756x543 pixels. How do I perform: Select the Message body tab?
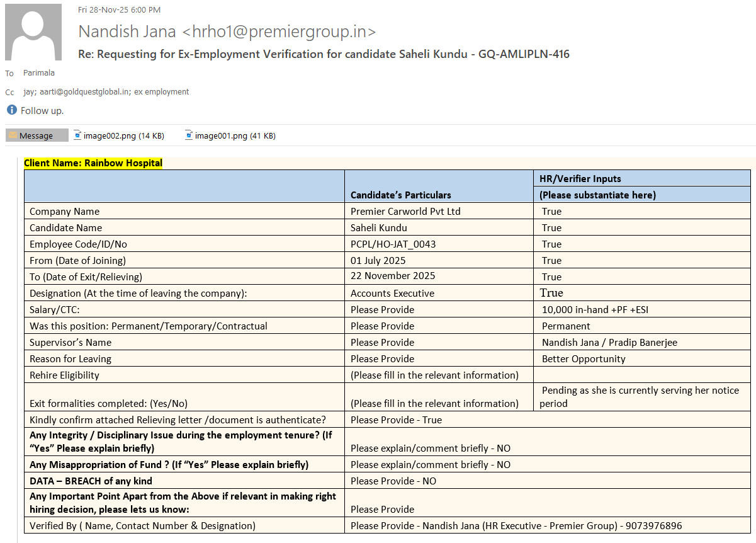(x=37, y=135)
